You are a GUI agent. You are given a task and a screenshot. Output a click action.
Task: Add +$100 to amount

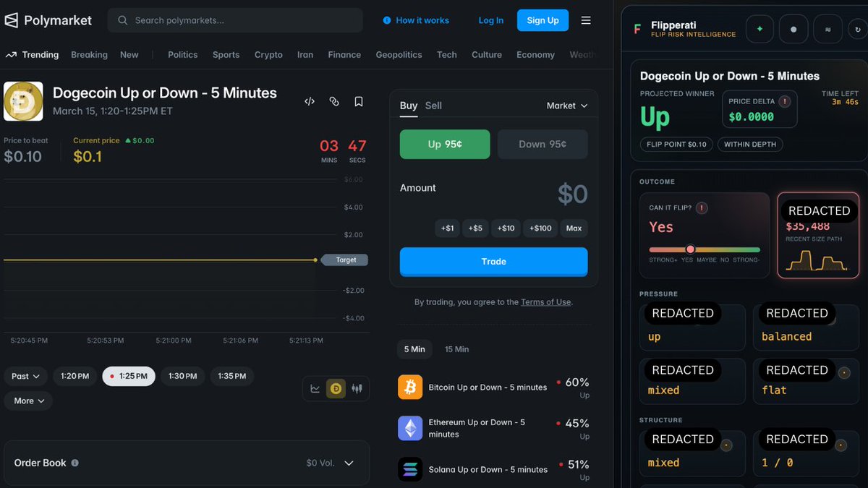pos(540,228)
